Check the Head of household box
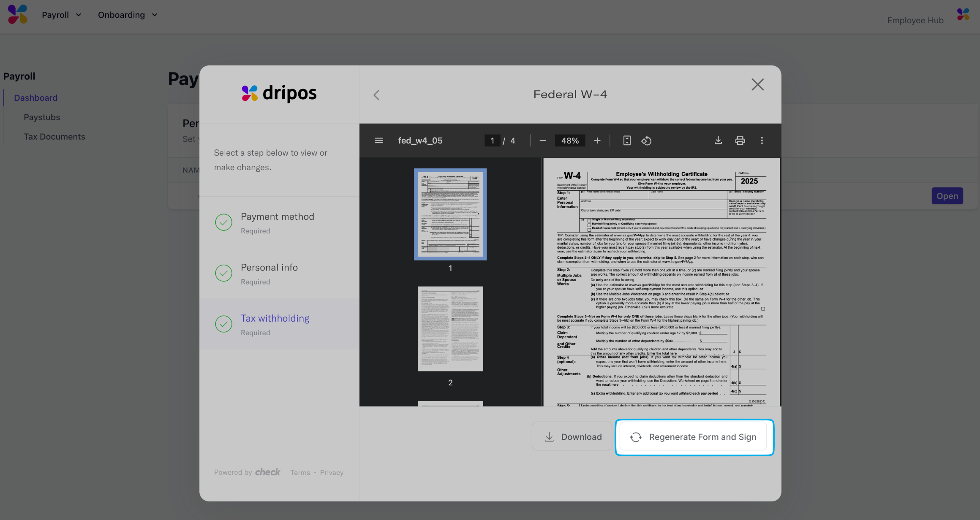This screenshot has width=980, height=520. pos(589,229)
